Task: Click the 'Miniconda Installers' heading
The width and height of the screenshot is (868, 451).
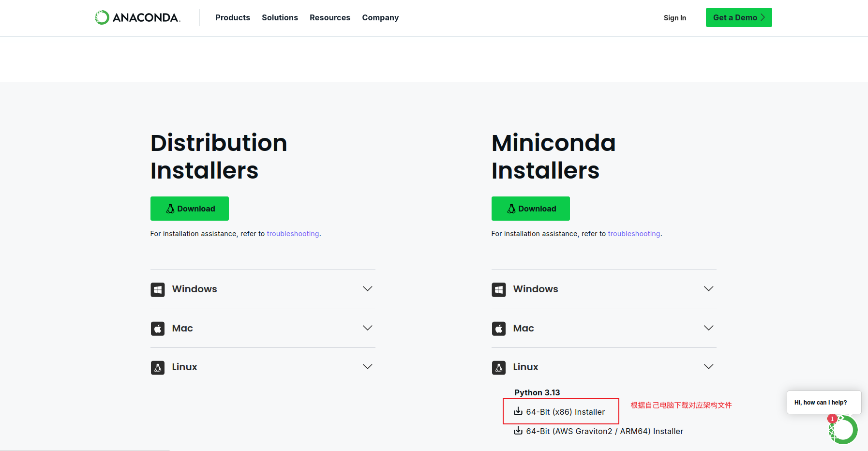Action: pos(554,156)
